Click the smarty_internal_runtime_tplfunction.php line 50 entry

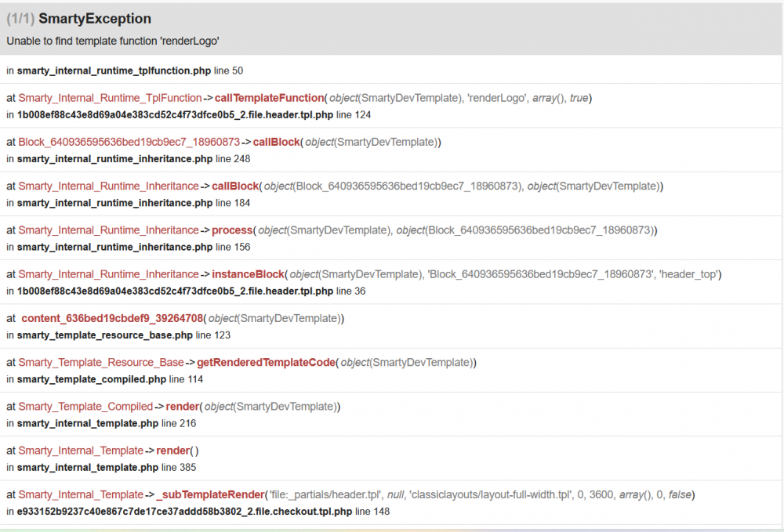pos(125,71)
